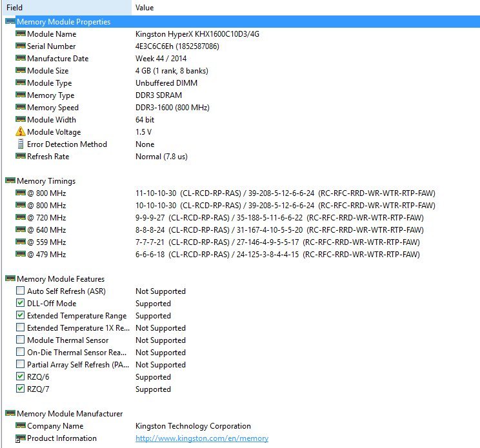Click the value DDR3 SDRAM
Image resolution: width=480 pixels, height=448 pixels.
click(x=159, y=95)
